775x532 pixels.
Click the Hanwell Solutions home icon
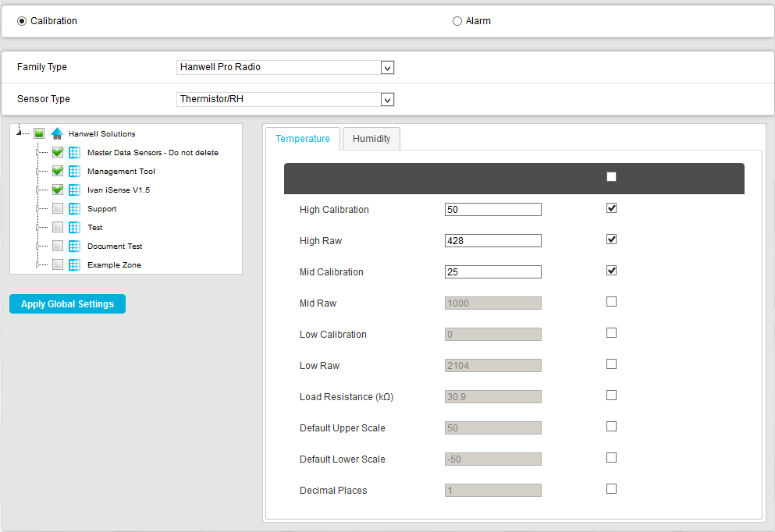tap(56, 134)
